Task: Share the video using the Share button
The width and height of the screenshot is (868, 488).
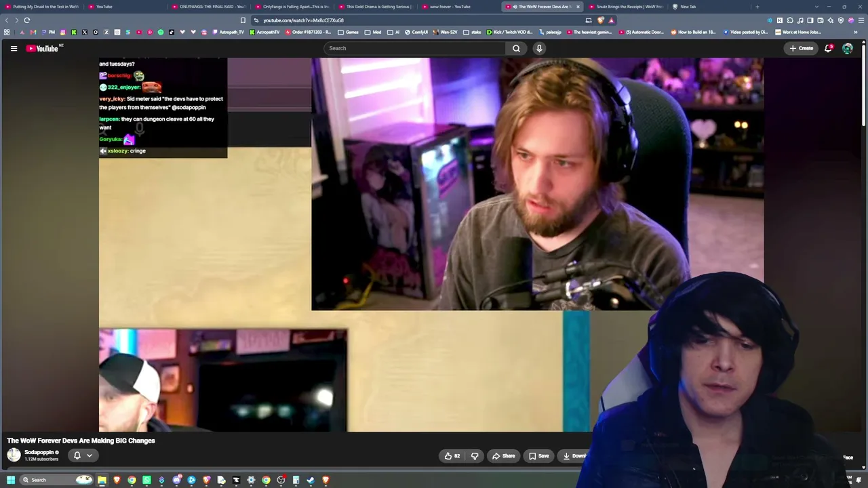Action: point(503,456)
